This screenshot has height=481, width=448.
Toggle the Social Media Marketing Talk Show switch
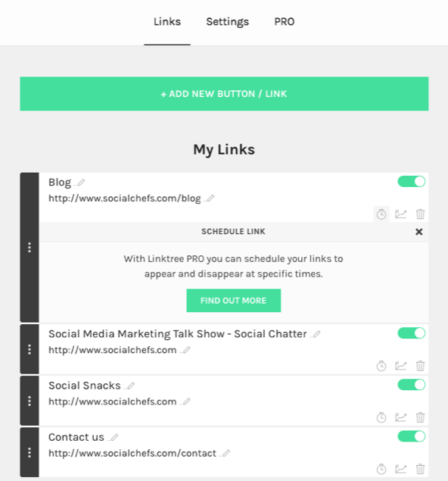coord(411,333)
